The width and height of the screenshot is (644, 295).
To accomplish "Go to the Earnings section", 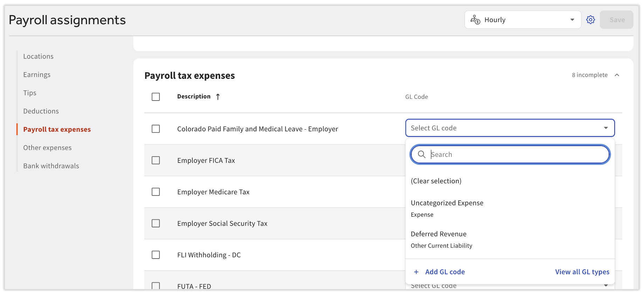I will tap(37, 75).
